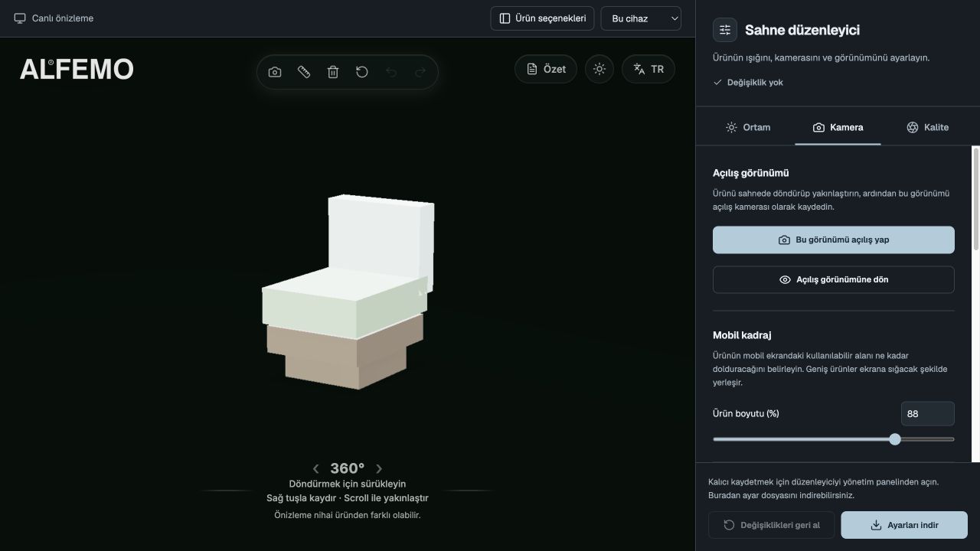Click the side panel vertical scrollbar

click(975, 199)
